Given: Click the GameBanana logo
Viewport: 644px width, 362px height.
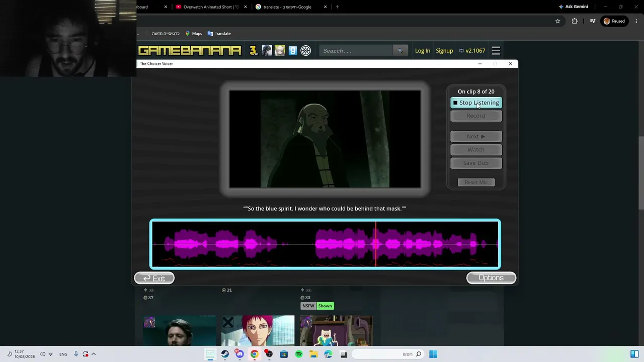Looking at the screenshot, I should 190,51.
